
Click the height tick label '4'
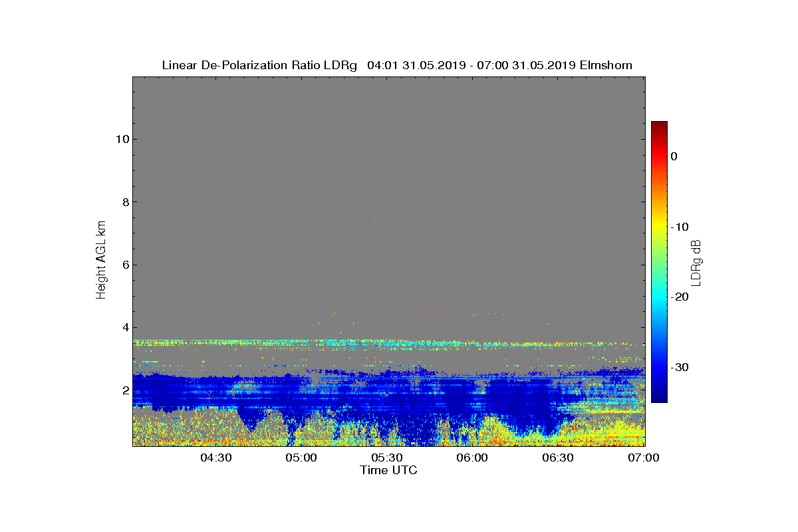(x=124, y=327)
